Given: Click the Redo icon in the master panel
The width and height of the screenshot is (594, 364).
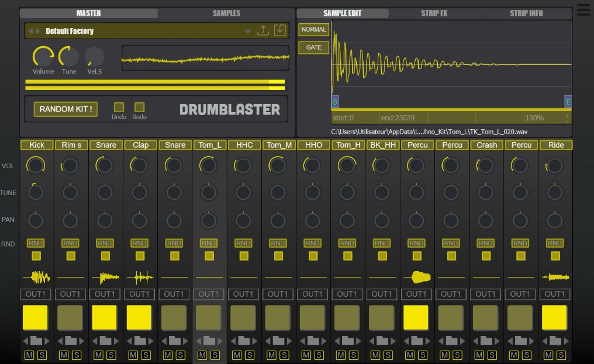Looking at the screenshot, I should pos(139,107).
